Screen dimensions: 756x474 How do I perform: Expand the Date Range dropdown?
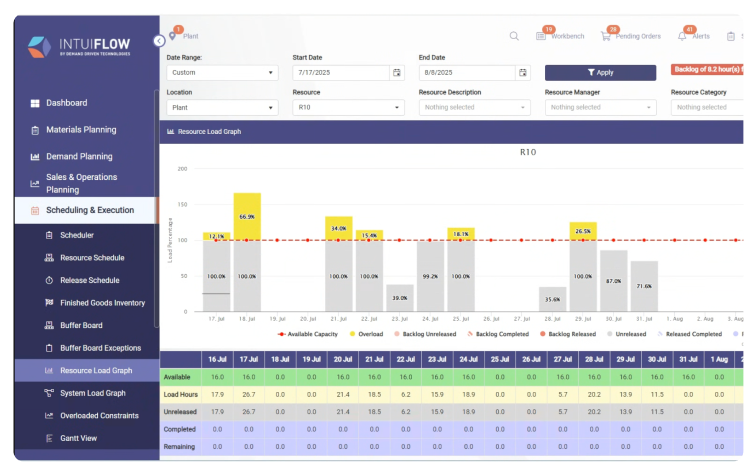click(222, 73)
